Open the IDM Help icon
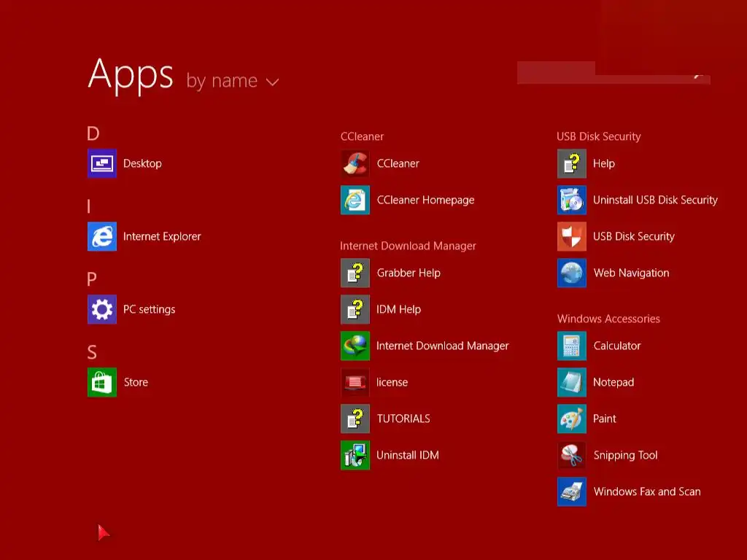 355,309
